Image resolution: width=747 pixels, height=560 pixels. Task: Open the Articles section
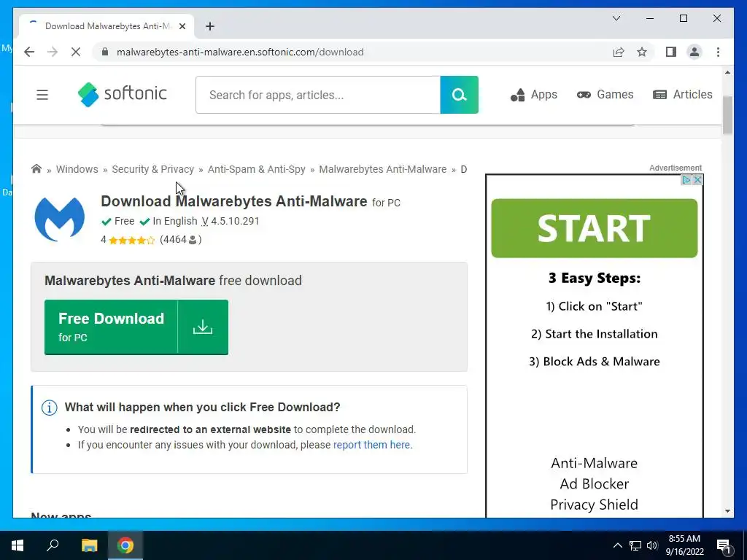click(x=682, y=95)
